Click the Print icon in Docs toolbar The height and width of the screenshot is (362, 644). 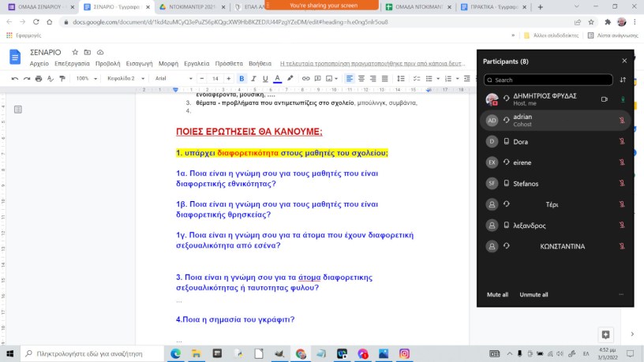pyautogui.click(x=39, y=79)
